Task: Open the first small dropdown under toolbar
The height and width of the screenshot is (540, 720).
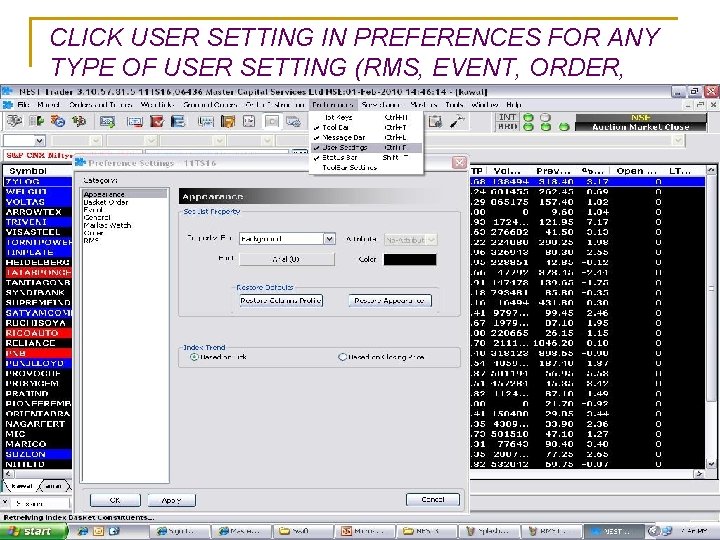Action: (x=40, y=141)
